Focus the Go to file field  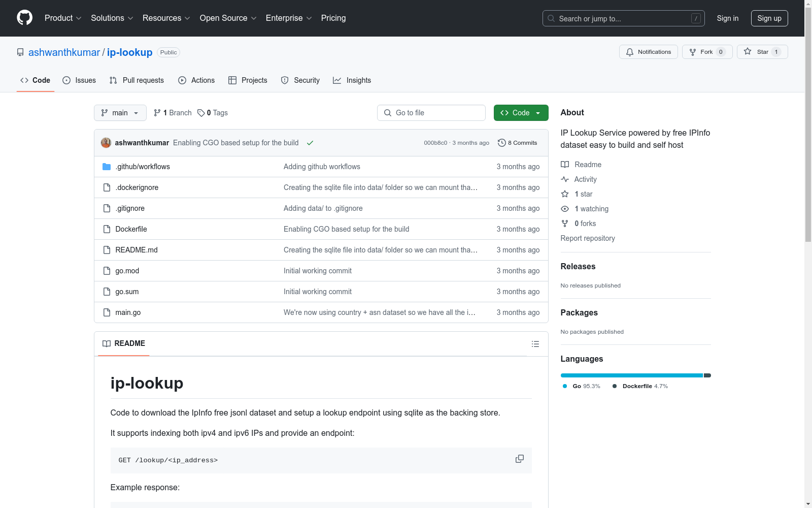tap(431, 113)
